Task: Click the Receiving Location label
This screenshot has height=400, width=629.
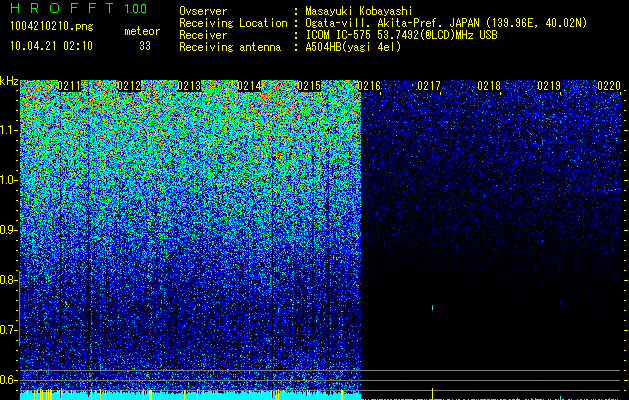Action: coord(233,23)
